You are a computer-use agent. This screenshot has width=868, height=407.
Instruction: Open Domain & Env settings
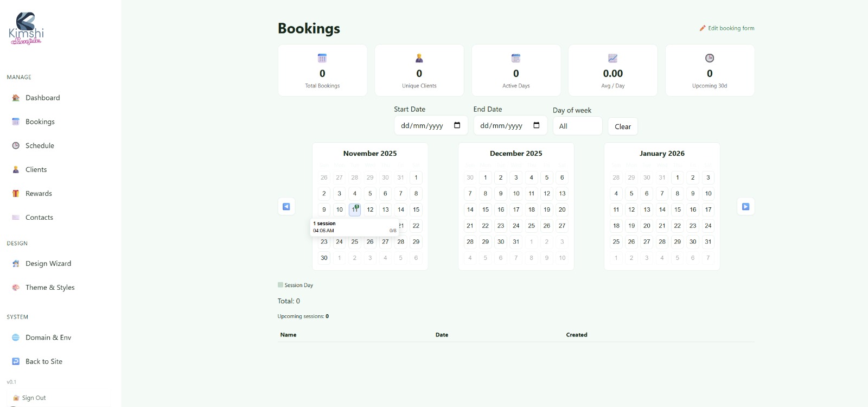[48, 337]
